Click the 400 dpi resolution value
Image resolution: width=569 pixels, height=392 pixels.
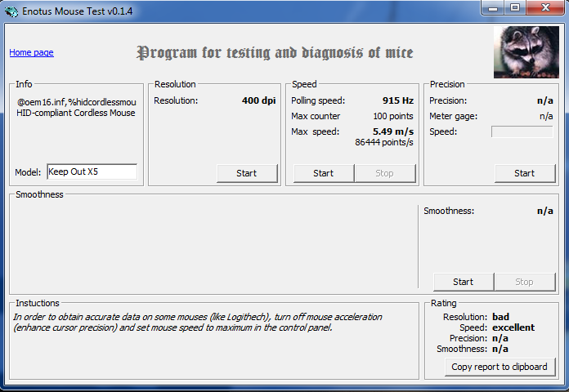point(258,100)
